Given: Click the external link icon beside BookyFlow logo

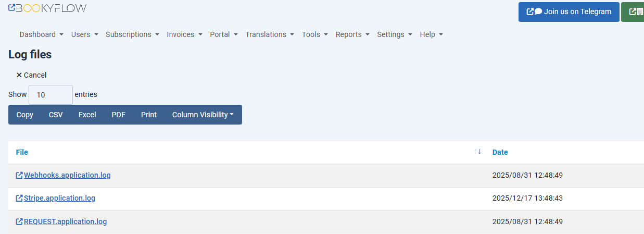Looking at the screenshot, I should pos(11,8).
